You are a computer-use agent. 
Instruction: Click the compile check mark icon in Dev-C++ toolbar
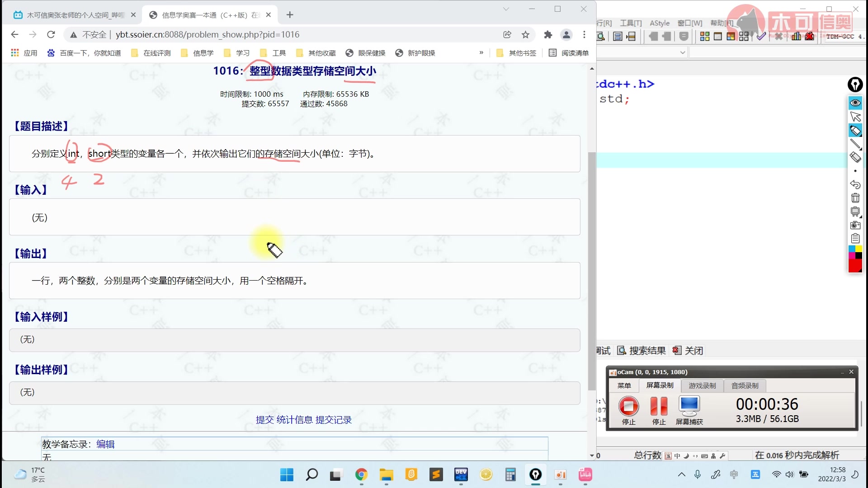point(760,36)
